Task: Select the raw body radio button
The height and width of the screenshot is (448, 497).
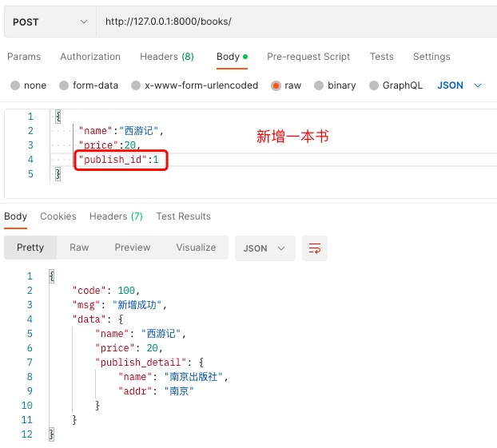Action: click(x=276, y=85)
